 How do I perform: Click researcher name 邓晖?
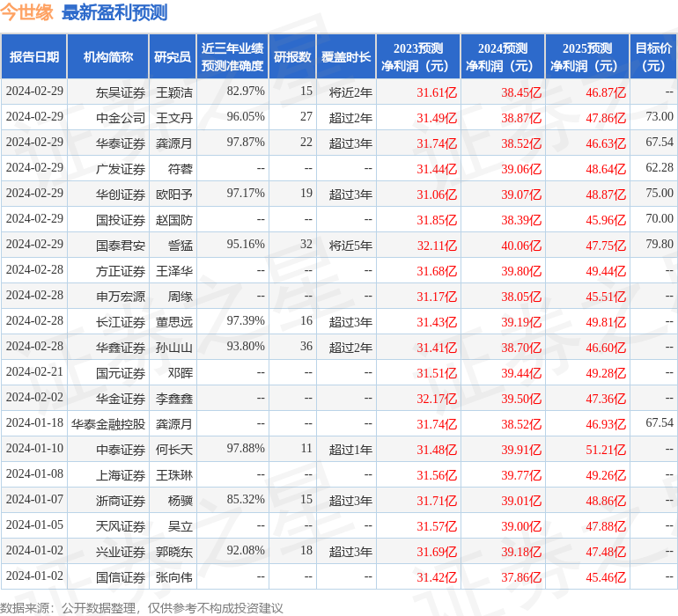tap(181, 373)
